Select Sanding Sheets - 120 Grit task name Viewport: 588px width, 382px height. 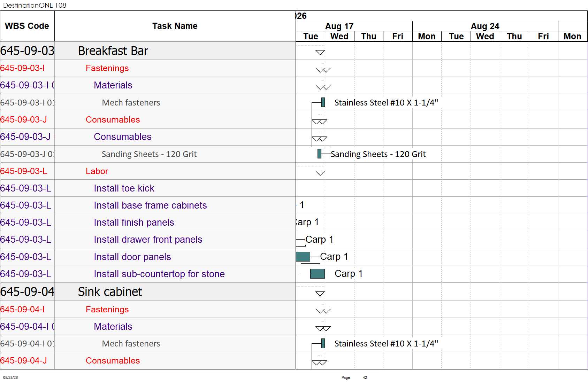point(149,154)
